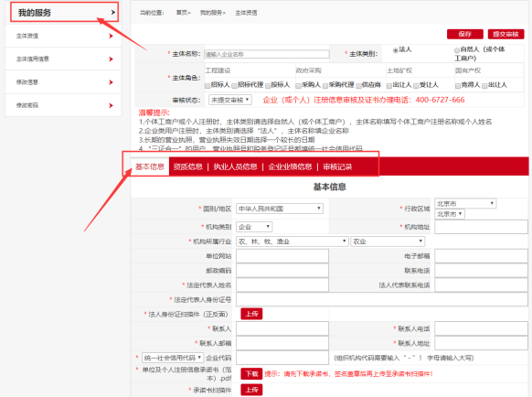Select the 法人 radio button
Viewport: 532px width, 397px height.
(396, 50)
